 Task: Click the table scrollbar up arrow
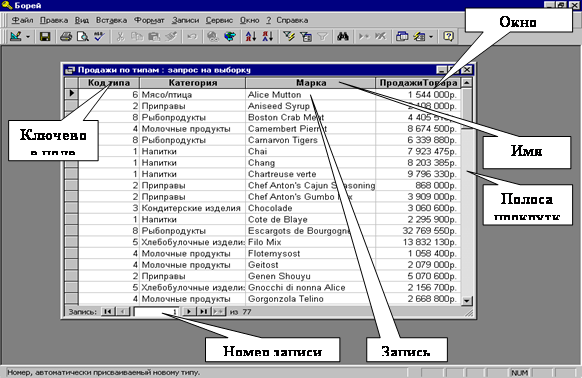(x=467, y=82)
